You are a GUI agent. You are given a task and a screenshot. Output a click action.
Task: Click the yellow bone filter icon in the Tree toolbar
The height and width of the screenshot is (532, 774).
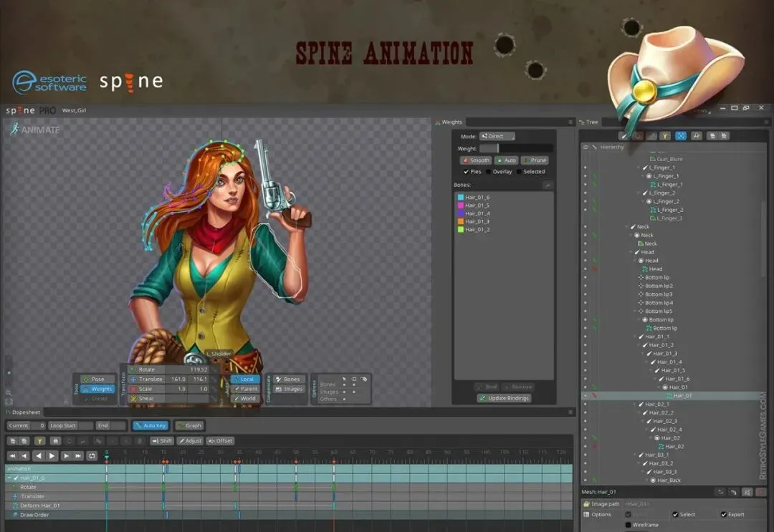[665, 135]
